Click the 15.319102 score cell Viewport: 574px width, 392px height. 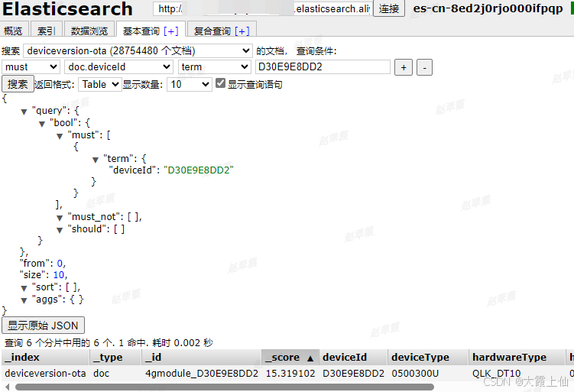290,374
